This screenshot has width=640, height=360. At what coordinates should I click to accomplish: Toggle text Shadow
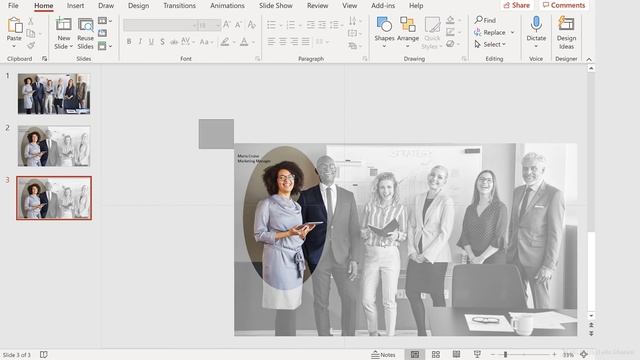tap(162, 41)
